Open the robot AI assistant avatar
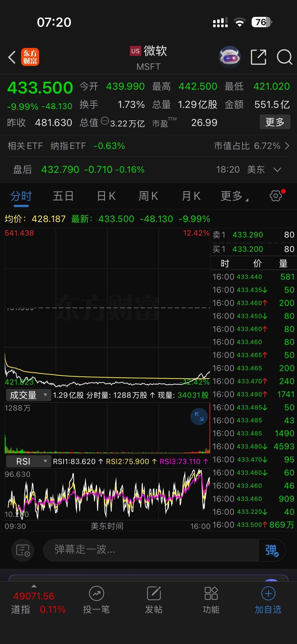Image resolution: width=297 pixels, height=644 pixels. point(229,57)
